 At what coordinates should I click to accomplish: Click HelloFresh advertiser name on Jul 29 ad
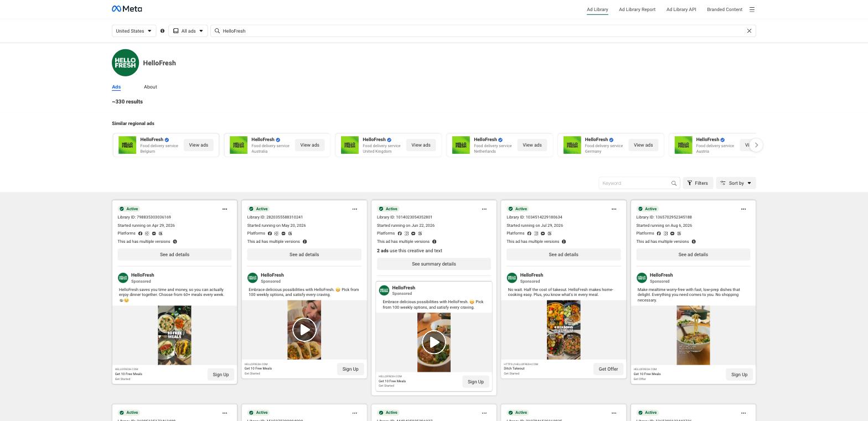pos(531,275)
